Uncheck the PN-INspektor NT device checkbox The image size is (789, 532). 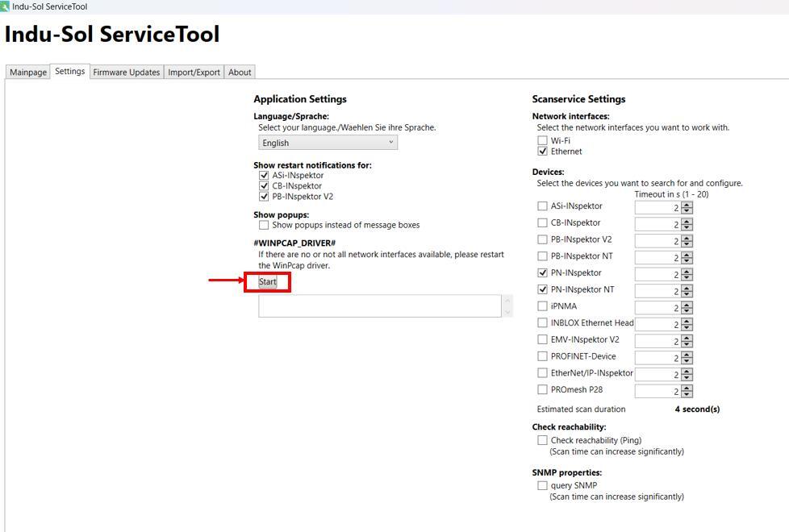click(542, 289)
